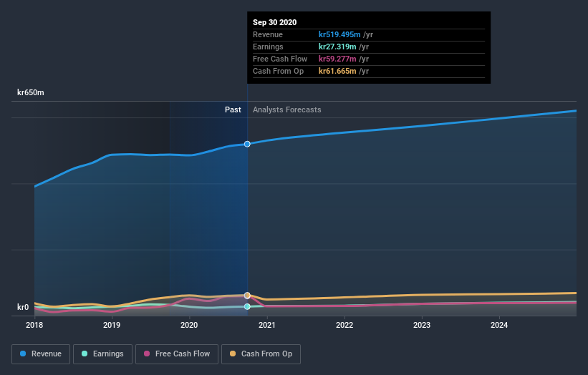Click the kr59.277m free cash flow value
Screen dimensions: 588x375
337,59
